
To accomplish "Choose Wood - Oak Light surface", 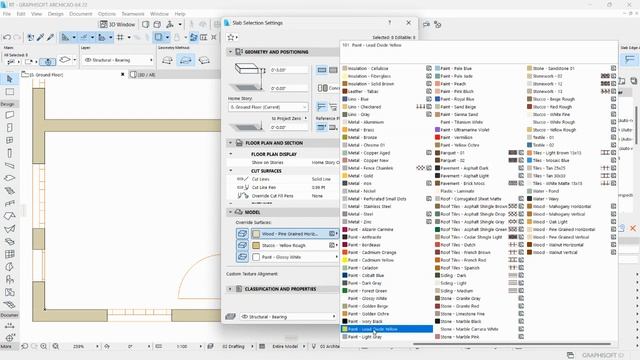I will pos(571,222).
